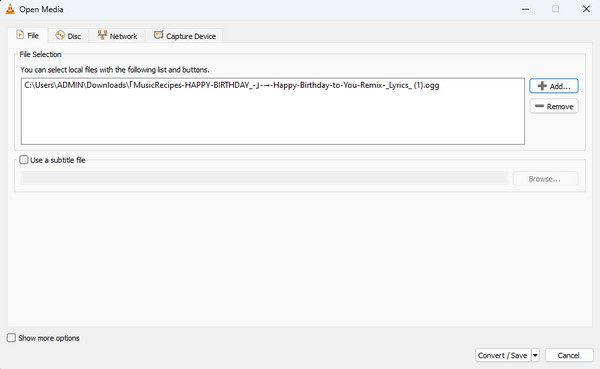Viewport: 600px width, 369px height.
Task: Close the Open Media dialog
Action: click(x=586, y=9)
